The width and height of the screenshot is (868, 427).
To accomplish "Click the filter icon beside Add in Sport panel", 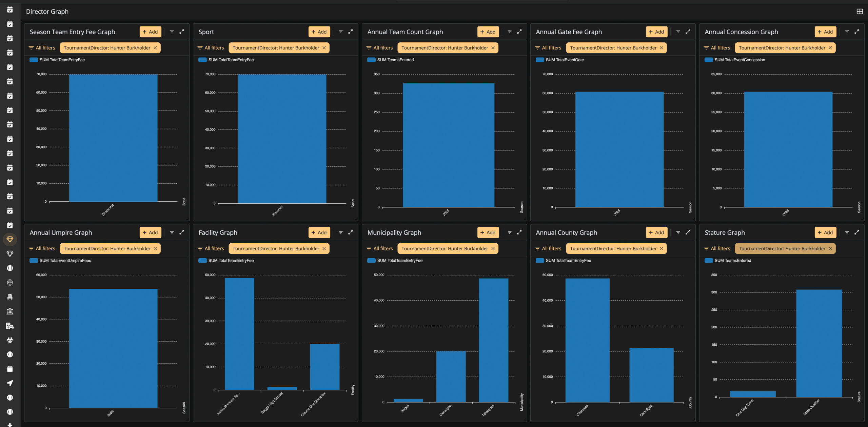I will point(341,32).
